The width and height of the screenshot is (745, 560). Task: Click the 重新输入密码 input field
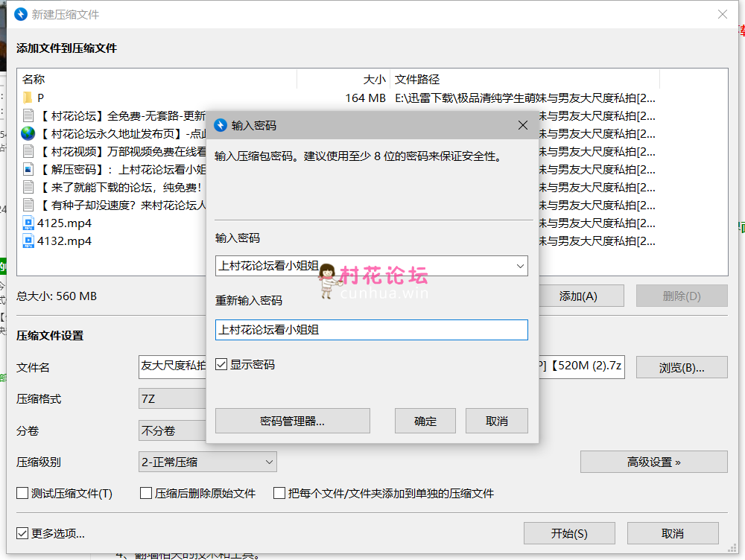(372, 330)
